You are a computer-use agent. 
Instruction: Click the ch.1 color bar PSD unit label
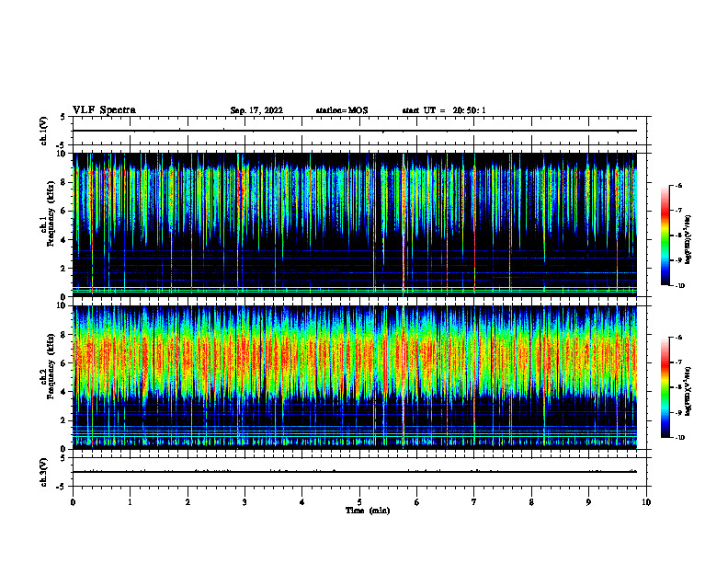[688, 240]
